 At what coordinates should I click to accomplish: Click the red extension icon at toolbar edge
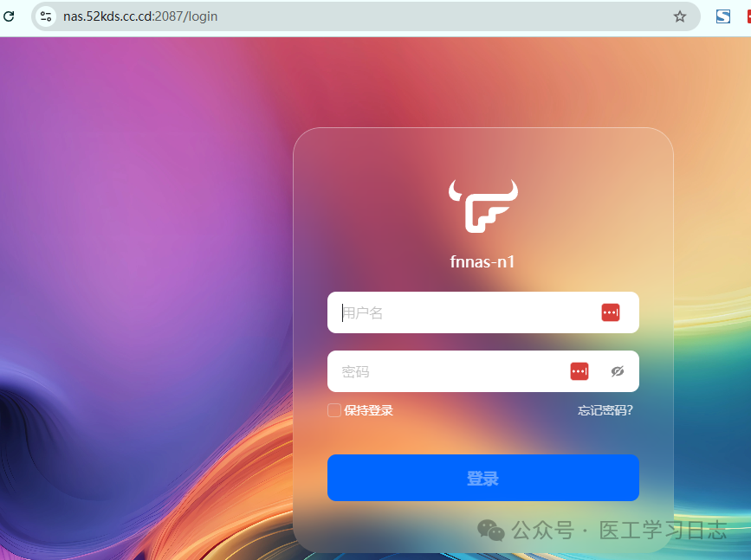748,16
